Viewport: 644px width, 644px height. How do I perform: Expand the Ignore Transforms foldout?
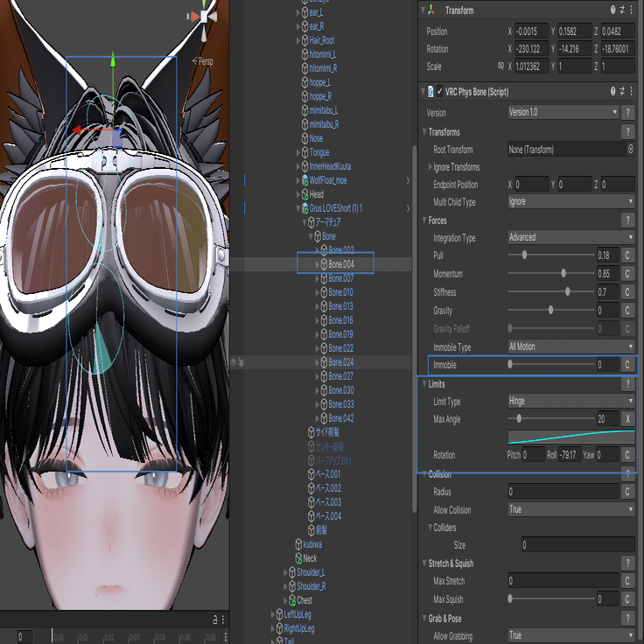pyautogui.click(x=430, y=167)
